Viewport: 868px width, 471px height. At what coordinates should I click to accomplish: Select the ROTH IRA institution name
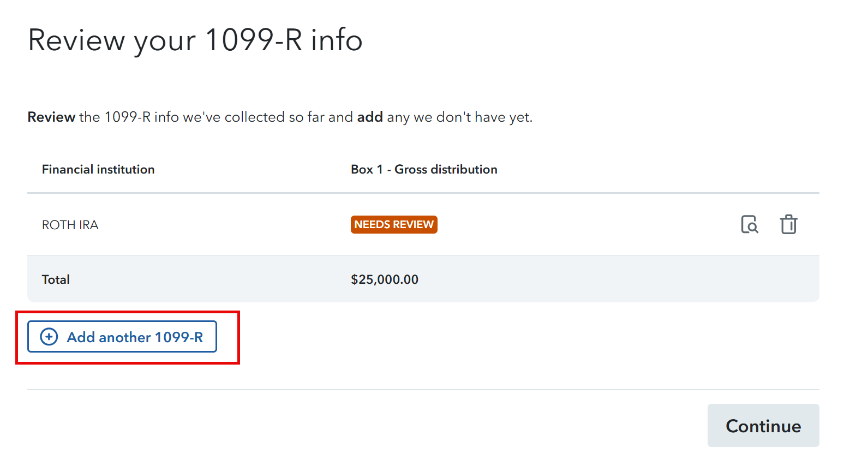pyautogui.click(x=70, y=225)
